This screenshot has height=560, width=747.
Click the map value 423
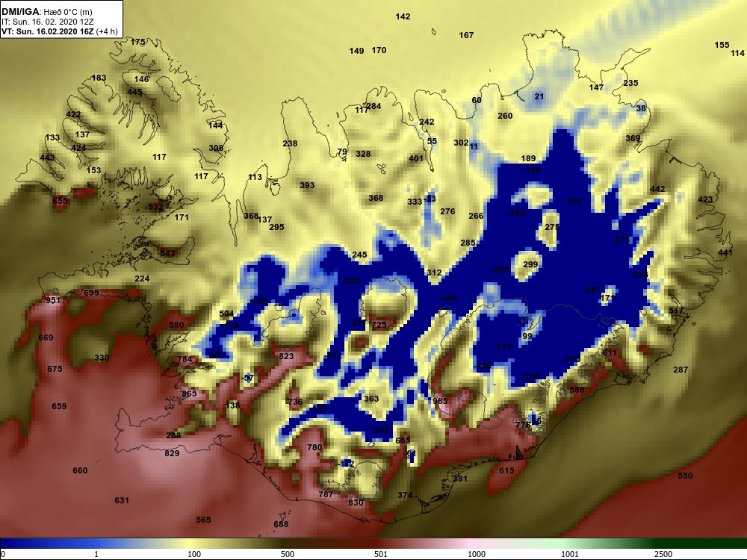pos(705,199)
